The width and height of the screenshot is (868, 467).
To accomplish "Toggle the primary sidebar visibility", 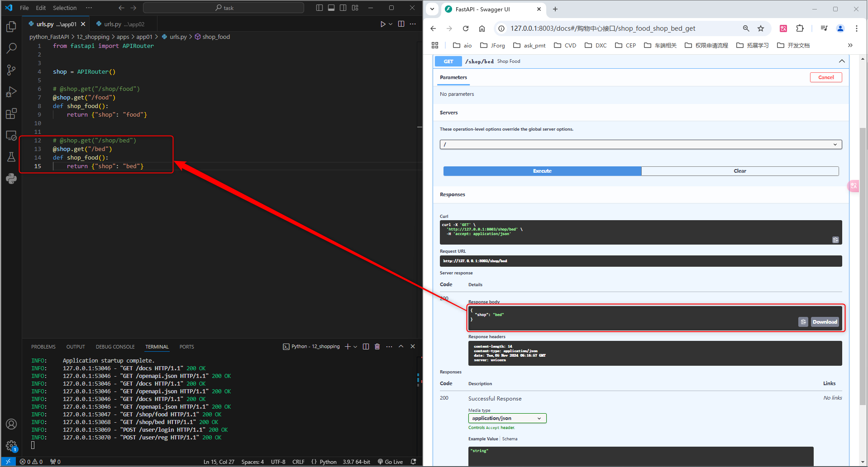I will click(x=320, y=8).
